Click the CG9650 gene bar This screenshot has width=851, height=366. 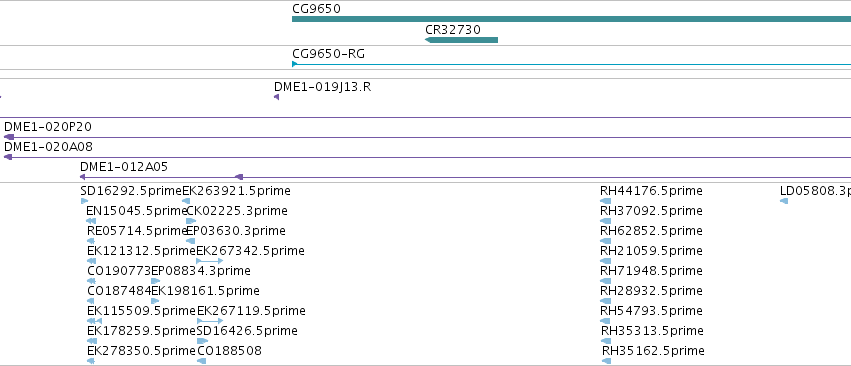(x=571, y=19)
